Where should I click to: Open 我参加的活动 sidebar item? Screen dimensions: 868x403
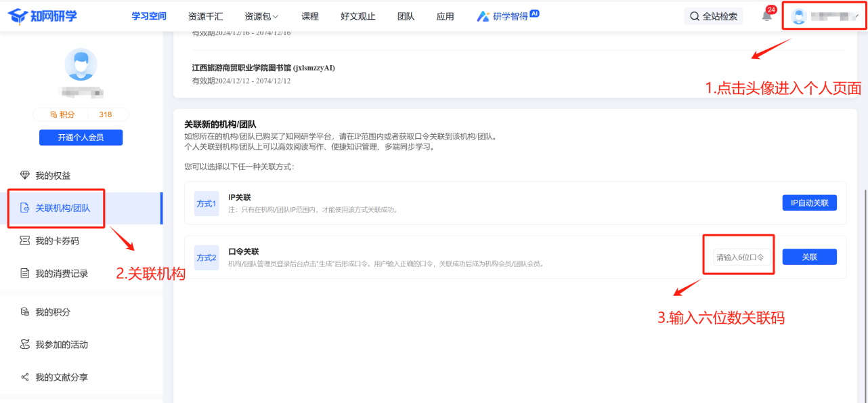[x=61, y=345]
